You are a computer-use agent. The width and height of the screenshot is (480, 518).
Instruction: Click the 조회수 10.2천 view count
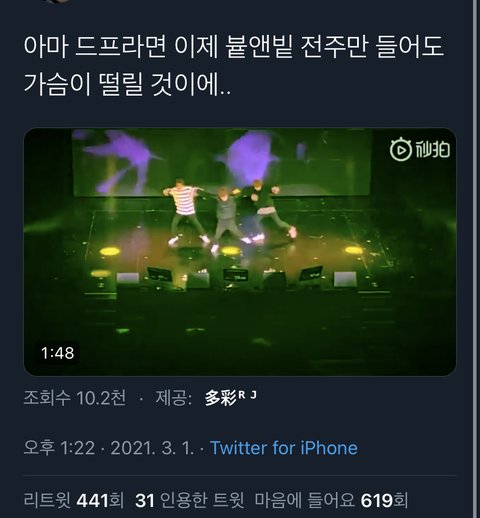75,398
